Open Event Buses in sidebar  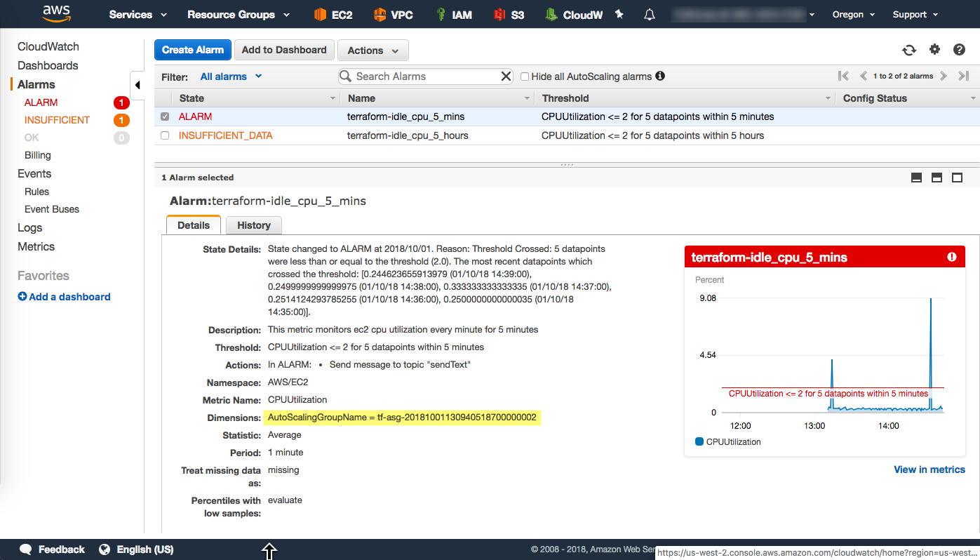click(x=52, y=209)
